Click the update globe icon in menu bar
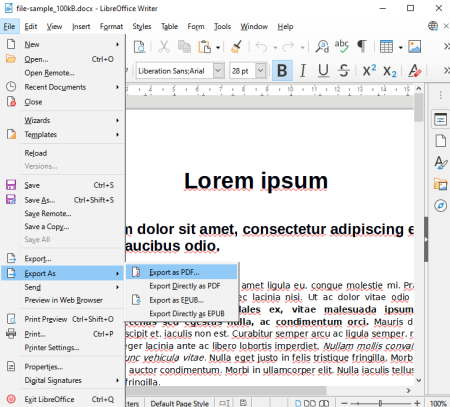Viewport: 450px width, 407px height. point(433,26)
